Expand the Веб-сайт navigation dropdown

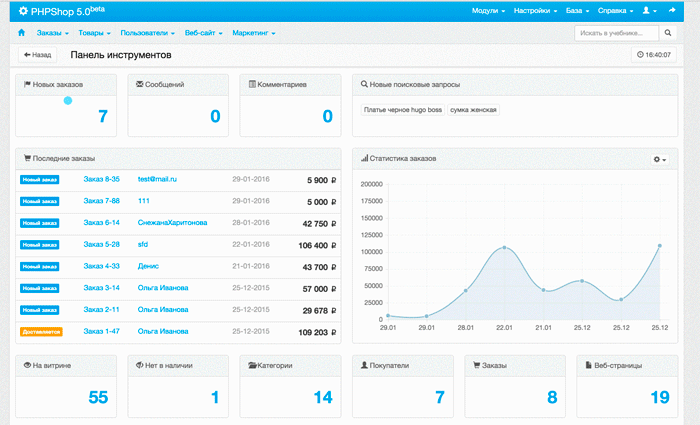pyautogui.click(x=204, y=33)
